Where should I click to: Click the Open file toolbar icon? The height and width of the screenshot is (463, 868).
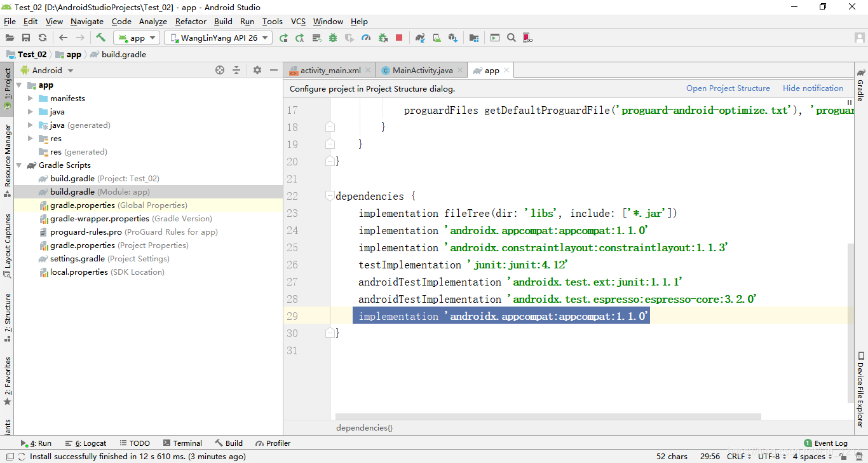tap(10, 38)
